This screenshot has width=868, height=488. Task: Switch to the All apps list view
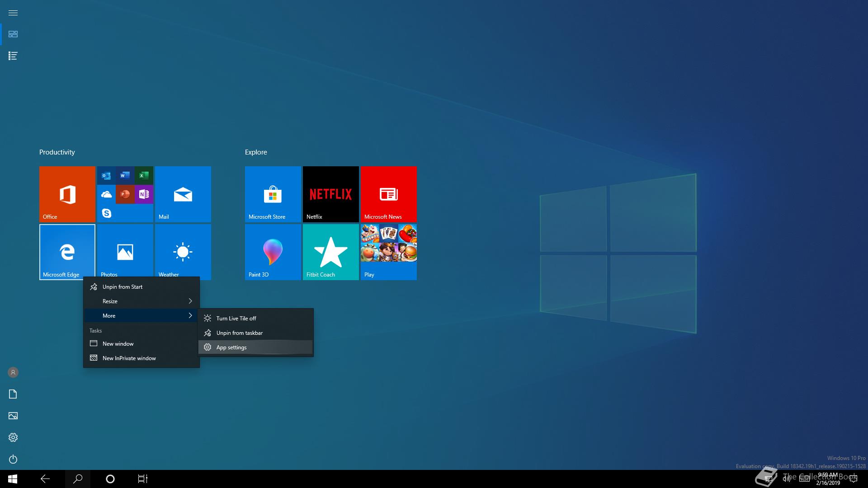pos(13,56)
